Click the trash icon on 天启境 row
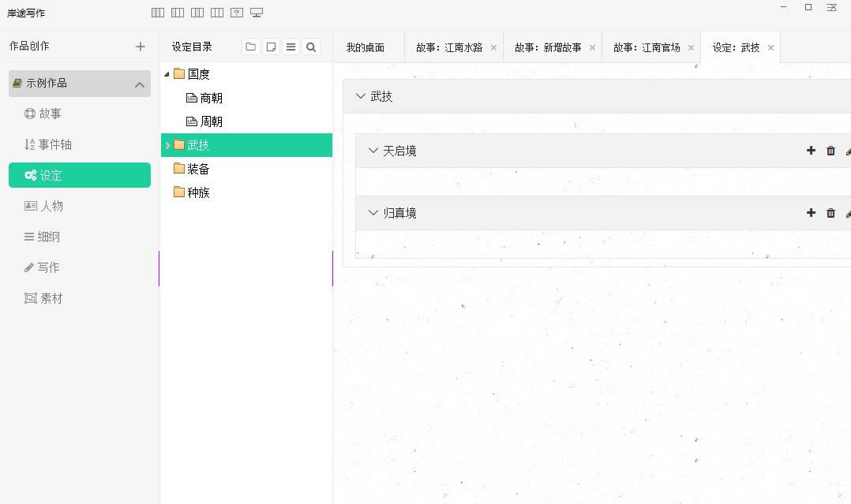This screenshot has height=504, width=851. pyautogui.click(x=830, y=151)
